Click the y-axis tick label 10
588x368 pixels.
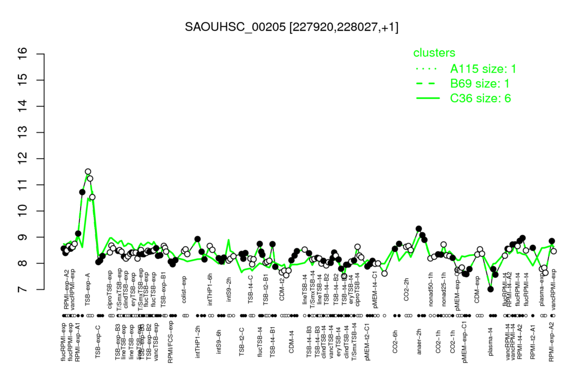coord(23,211)
